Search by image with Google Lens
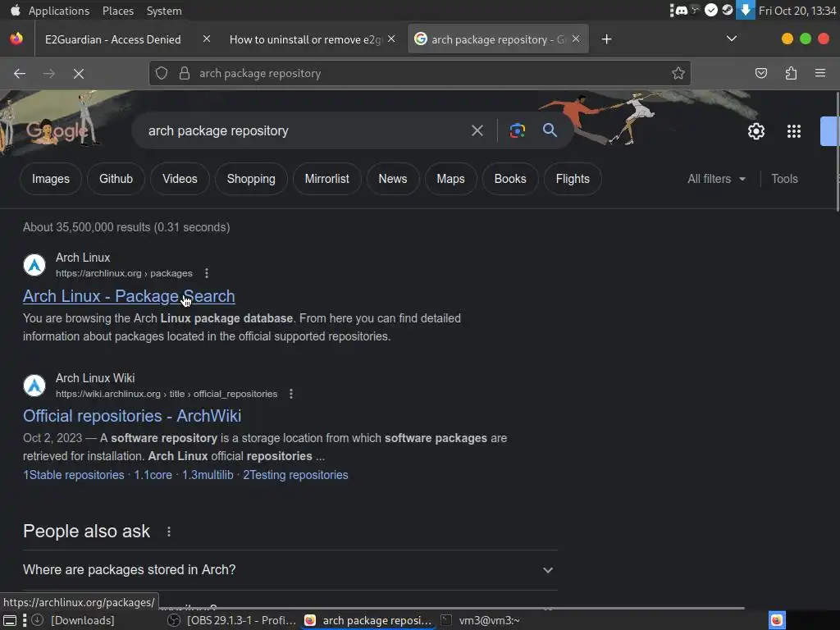Image resolution: width=840 pixels, height=630 pixels. pos(517,130)
